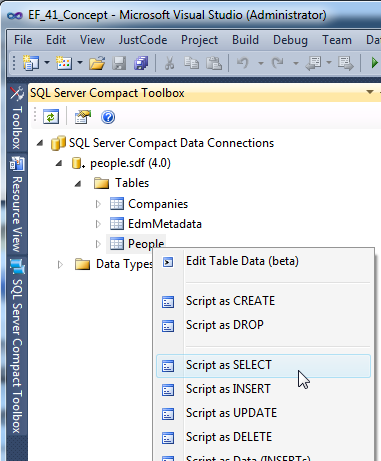
Task: Click the Open File folder icon
Action: click(x=97, y=63)
